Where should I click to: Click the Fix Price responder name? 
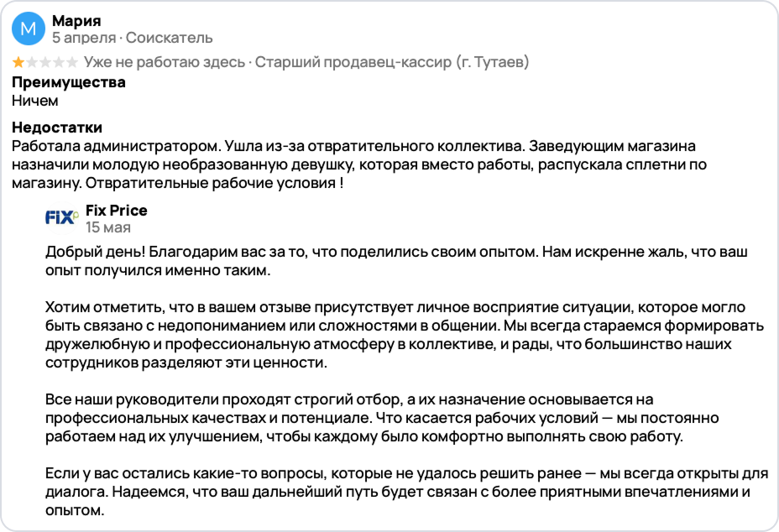pos(117,210)
